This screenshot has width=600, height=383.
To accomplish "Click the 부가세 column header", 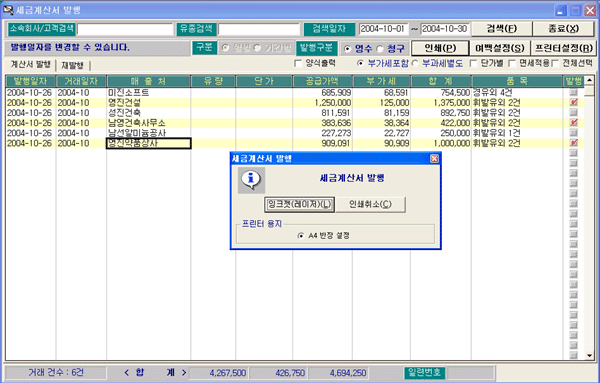I will pyautogui.click(x=381, y=81).
